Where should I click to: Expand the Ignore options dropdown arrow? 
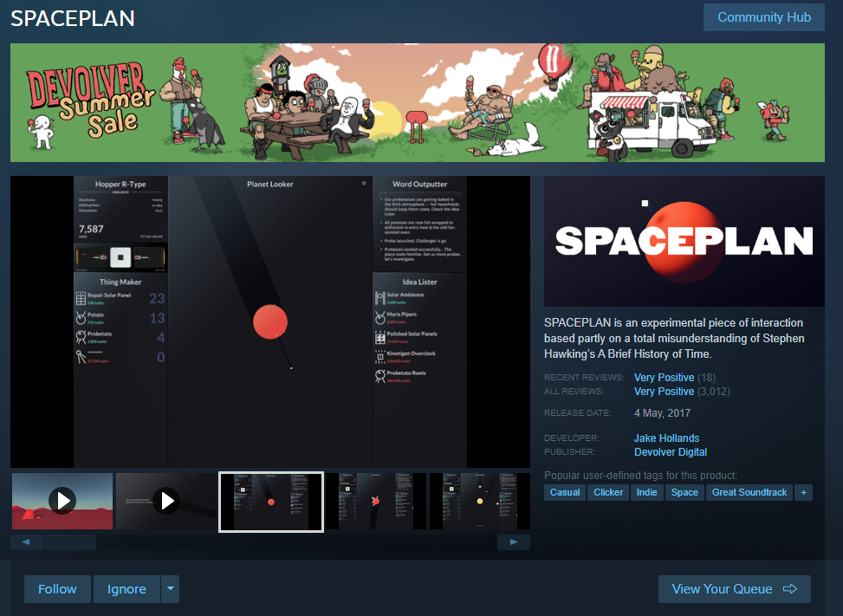coord(171,589)
